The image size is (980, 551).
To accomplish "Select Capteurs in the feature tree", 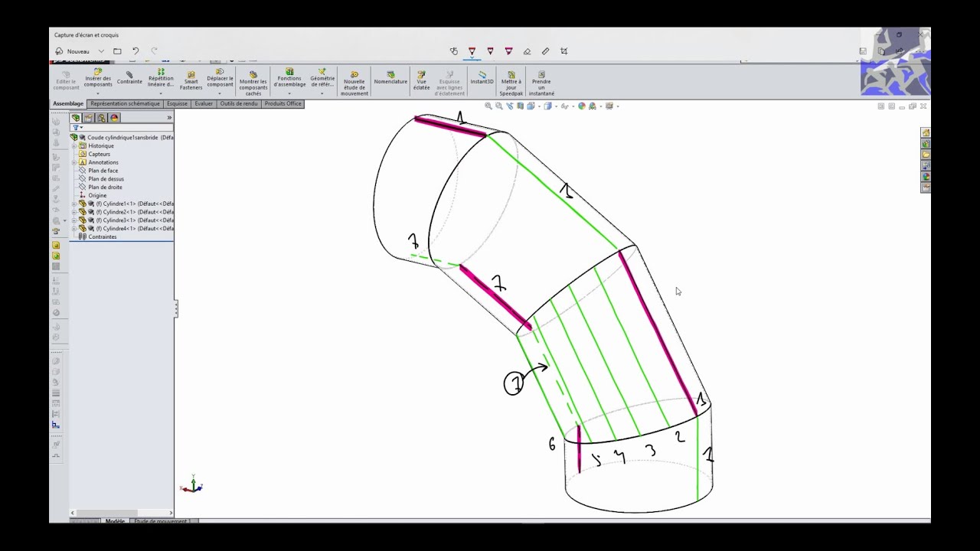I will pos(99,154).
